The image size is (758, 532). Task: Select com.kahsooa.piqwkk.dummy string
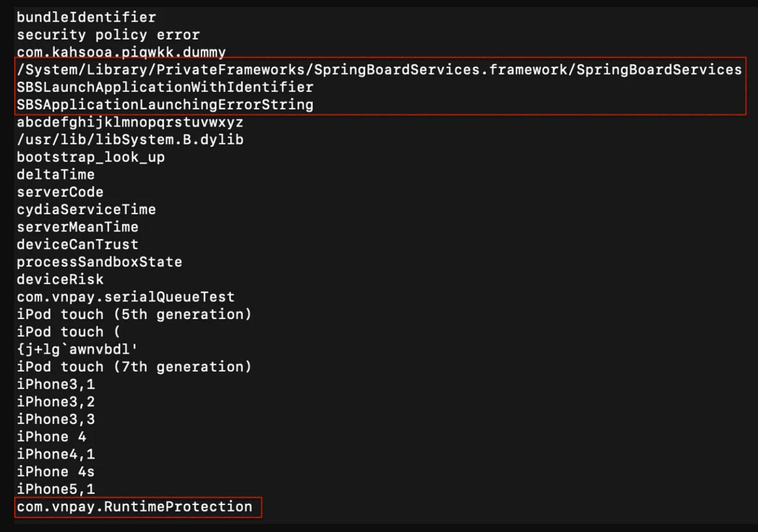(x=121, y=52)
